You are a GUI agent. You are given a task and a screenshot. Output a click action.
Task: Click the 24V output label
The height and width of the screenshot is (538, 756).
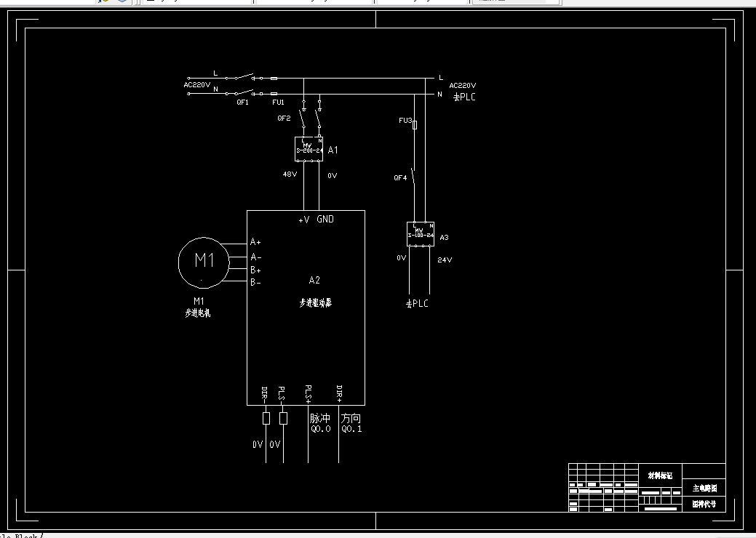(x=445, y=260)
